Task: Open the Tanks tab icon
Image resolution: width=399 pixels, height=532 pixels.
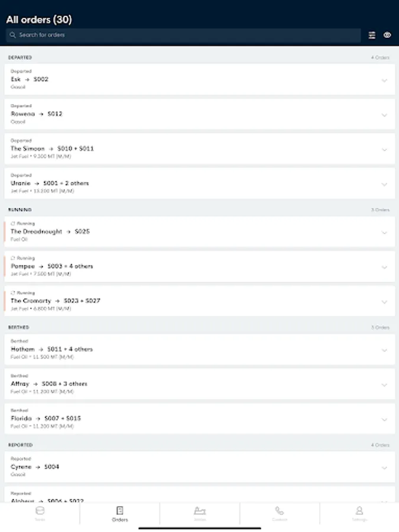Action: coord(40,511)
